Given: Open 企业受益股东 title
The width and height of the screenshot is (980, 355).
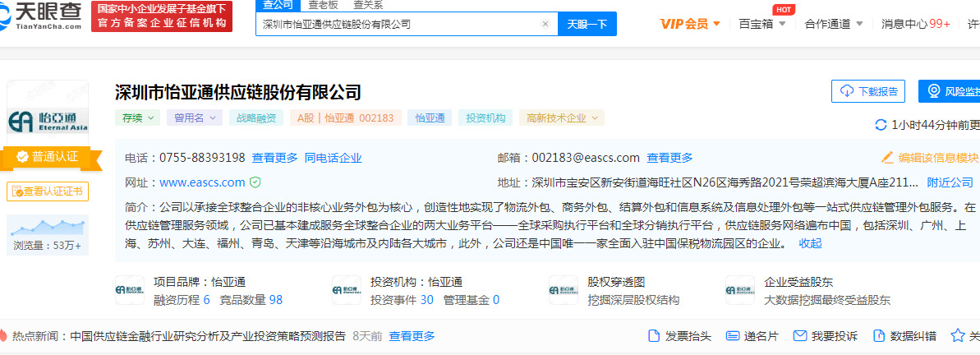Looking at the screenshot, I should [x=798, y=282].
